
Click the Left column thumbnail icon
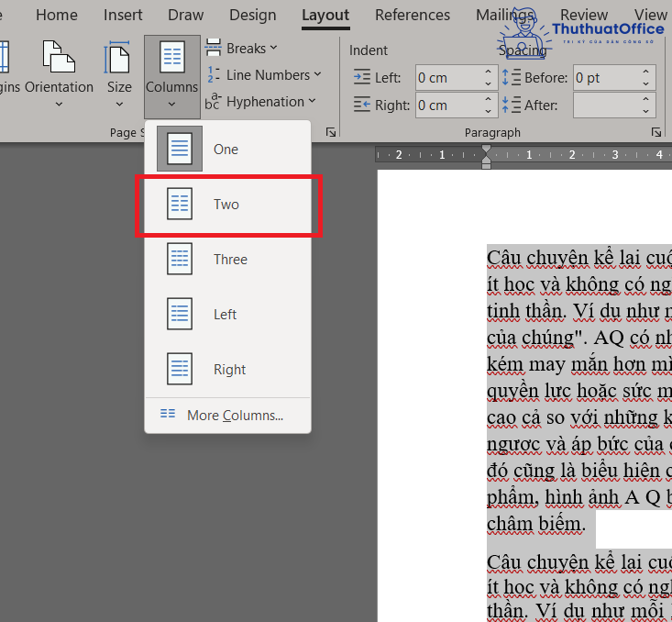pos(180,314)
